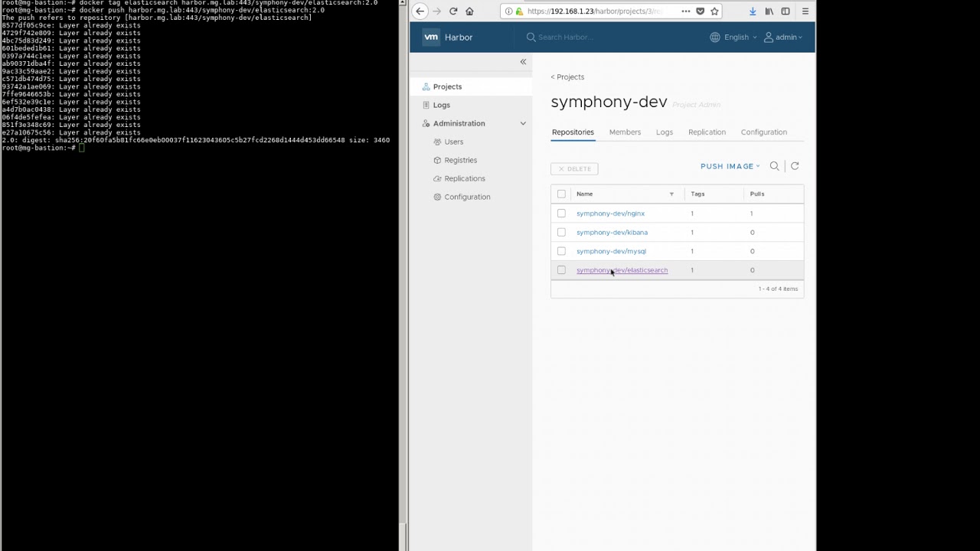Click the disabled Delete button

point(574,168)
